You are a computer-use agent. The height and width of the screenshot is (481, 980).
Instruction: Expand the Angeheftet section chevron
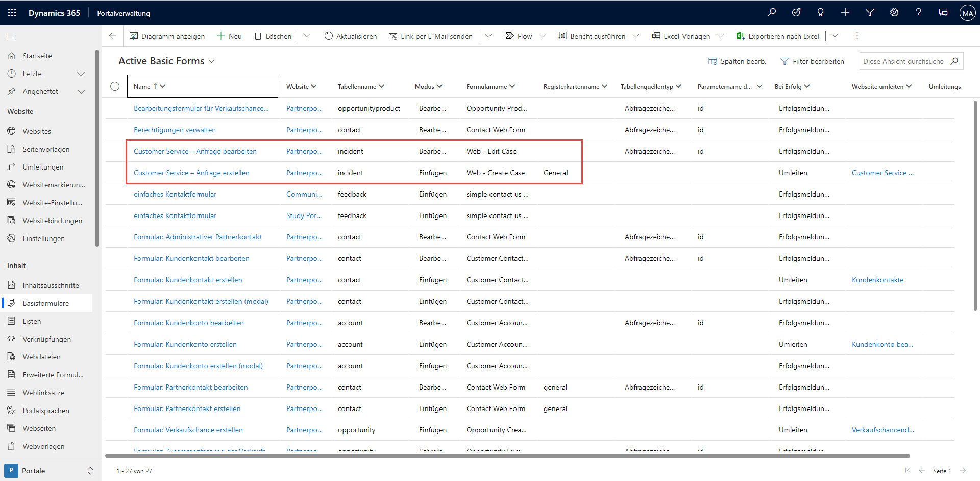click(x=81, y=92)
